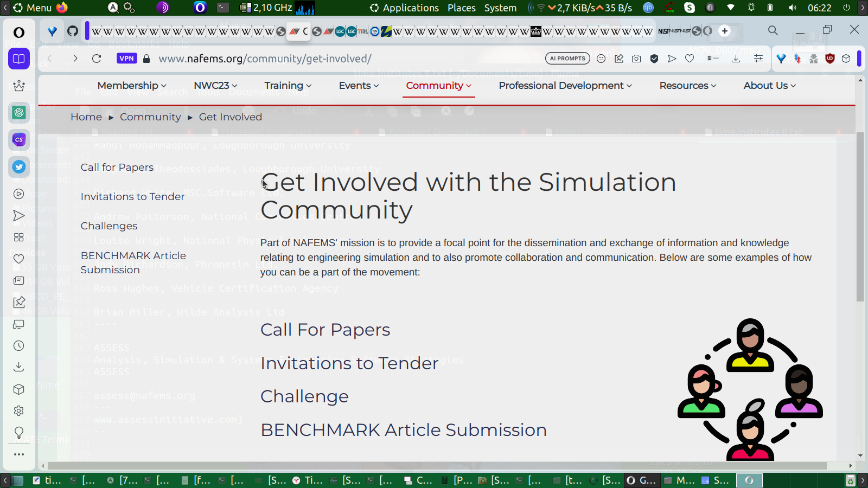Open the Opera main menu logo
This screenshot has width=868, height=488.
tap(19, 32)
